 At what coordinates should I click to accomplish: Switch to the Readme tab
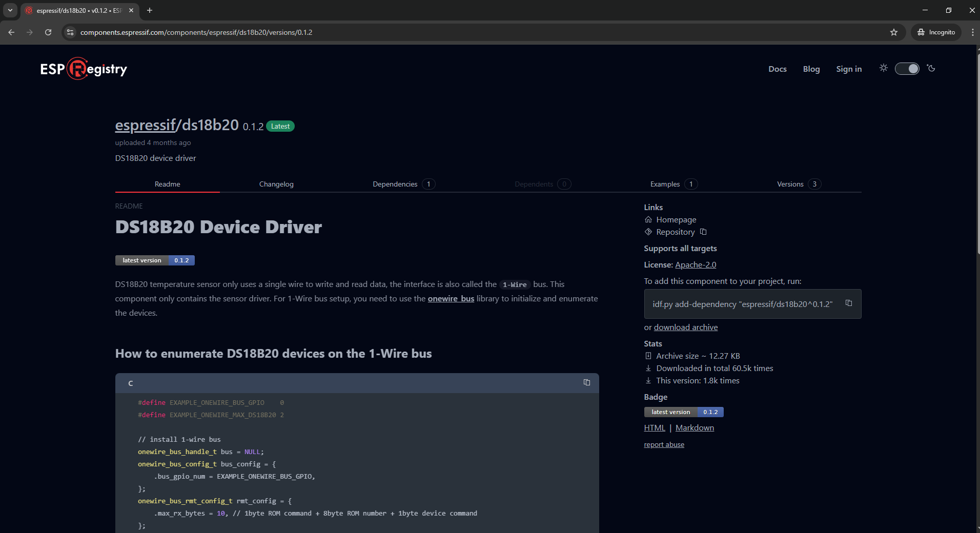(x=167, y=184)
